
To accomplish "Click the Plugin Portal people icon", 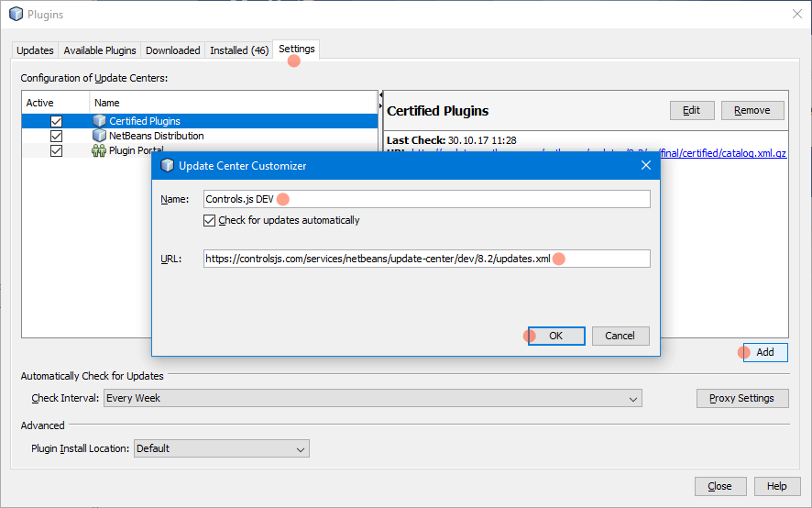I will coord(99,151).
